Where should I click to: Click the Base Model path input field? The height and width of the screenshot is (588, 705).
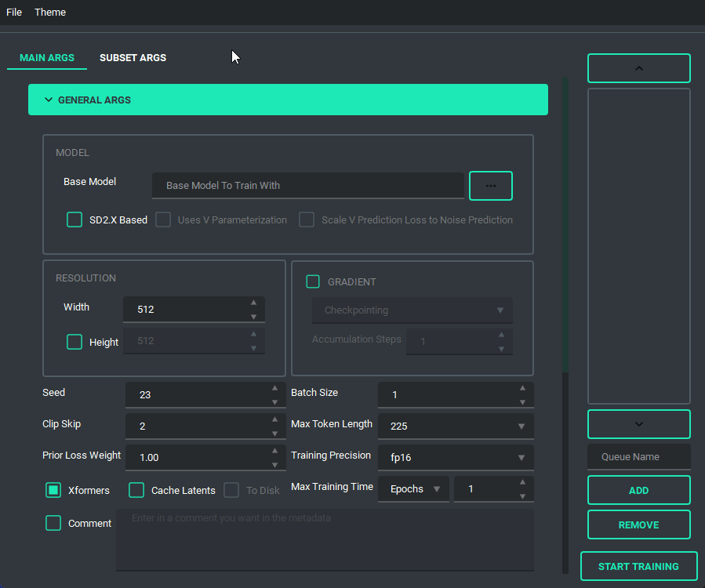click(308, 185)
